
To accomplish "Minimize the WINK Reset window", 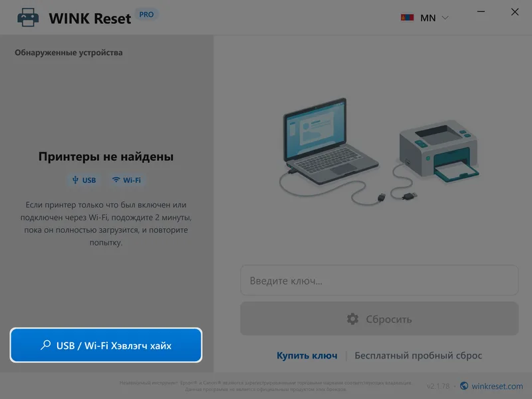I will pos(481,11).
